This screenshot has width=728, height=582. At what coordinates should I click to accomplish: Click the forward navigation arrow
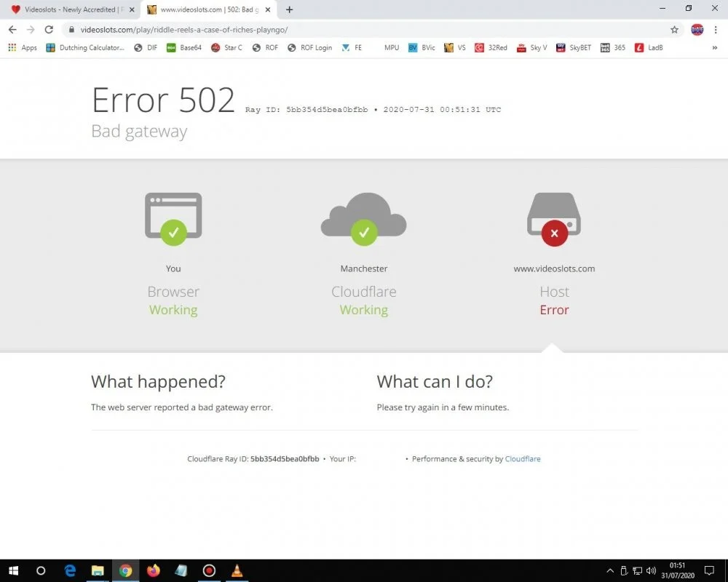(31, 30)
